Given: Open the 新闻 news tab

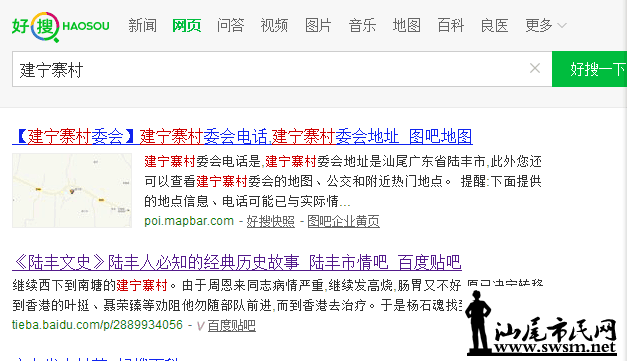Looking at the screenshot, I should pos(142,26).
